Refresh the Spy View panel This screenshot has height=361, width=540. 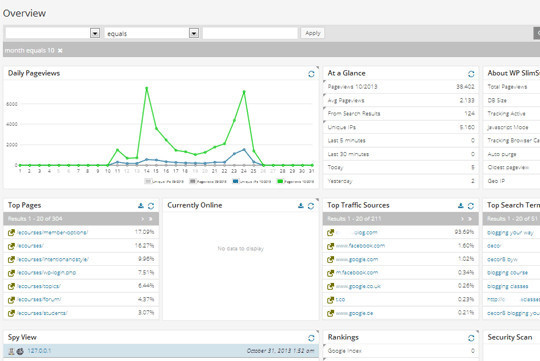(x=311, y=338)
